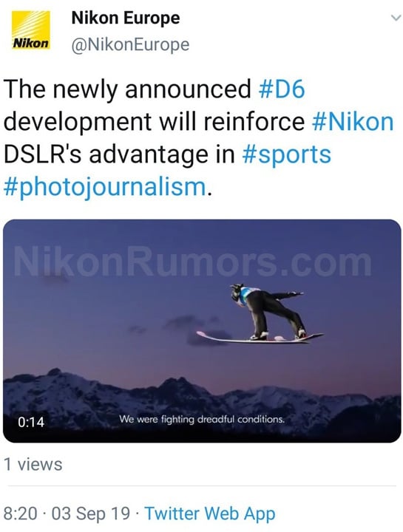Screen dimensions: 403x532
Task: Open the Twitter Web App source link
Action: tap(210, 514)
